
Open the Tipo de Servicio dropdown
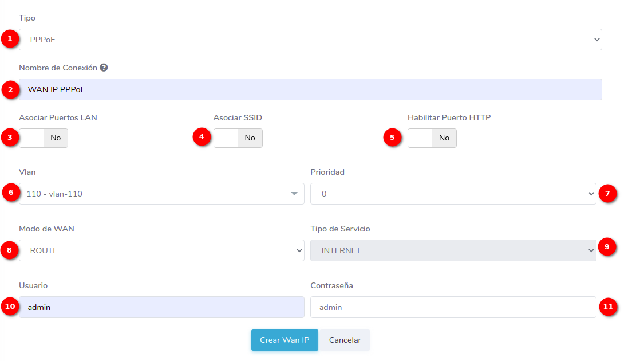click(x=453, y=250)
